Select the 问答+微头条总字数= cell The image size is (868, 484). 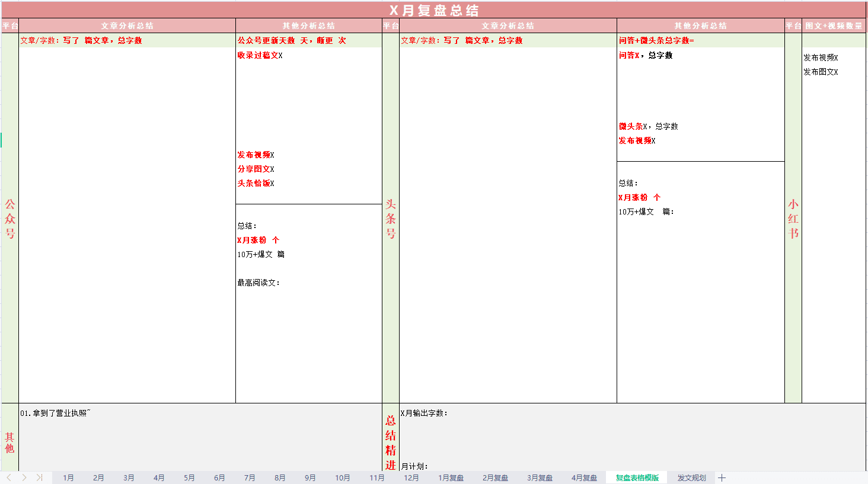point(701,40)
